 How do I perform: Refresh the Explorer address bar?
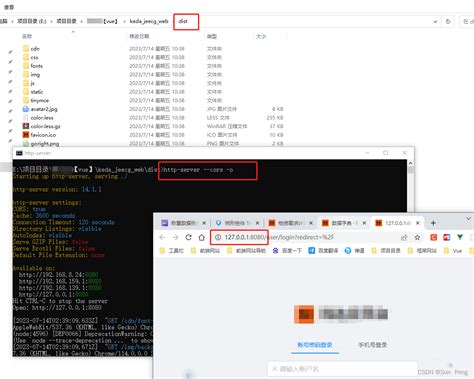pos(448,21)
